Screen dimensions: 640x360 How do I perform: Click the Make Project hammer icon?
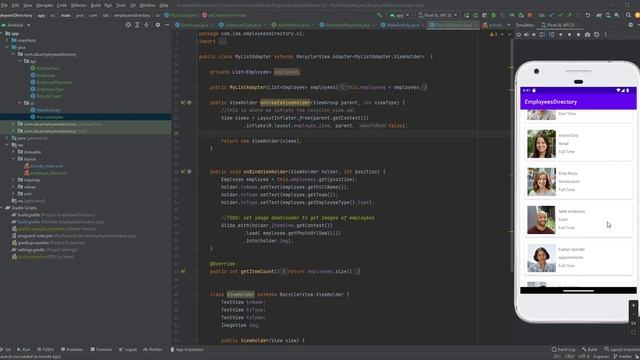click(x=379, y=15)
